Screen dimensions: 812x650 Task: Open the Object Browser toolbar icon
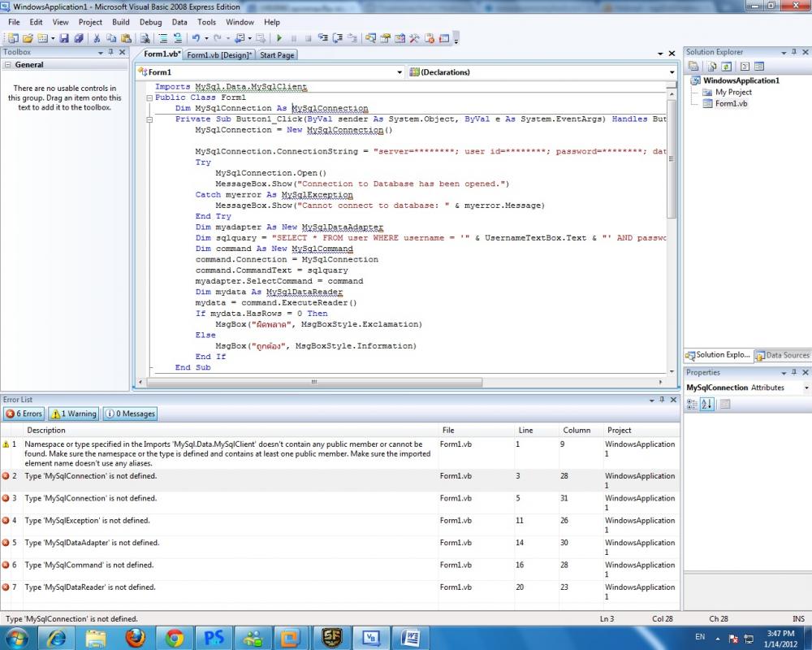[x=400, y=38]
